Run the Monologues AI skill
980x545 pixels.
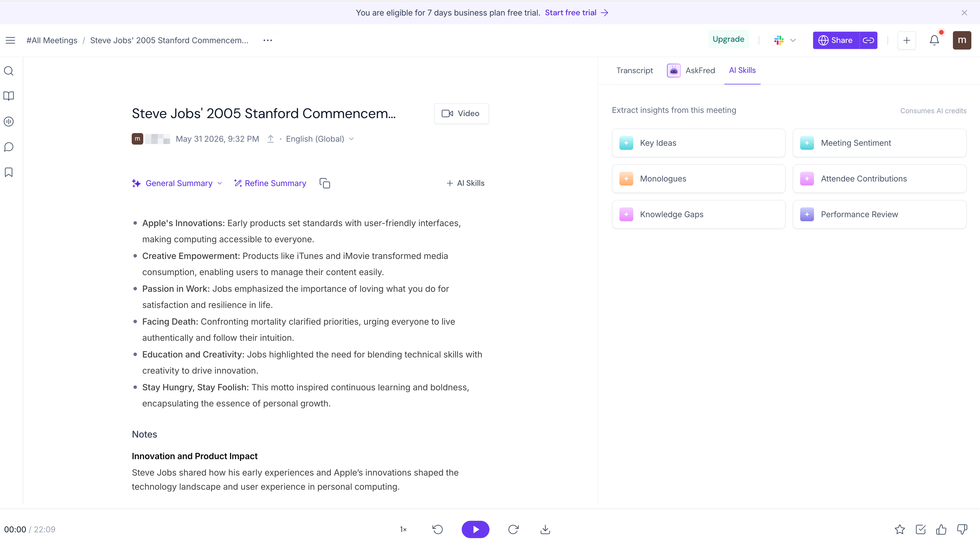[x=698, y=179]
